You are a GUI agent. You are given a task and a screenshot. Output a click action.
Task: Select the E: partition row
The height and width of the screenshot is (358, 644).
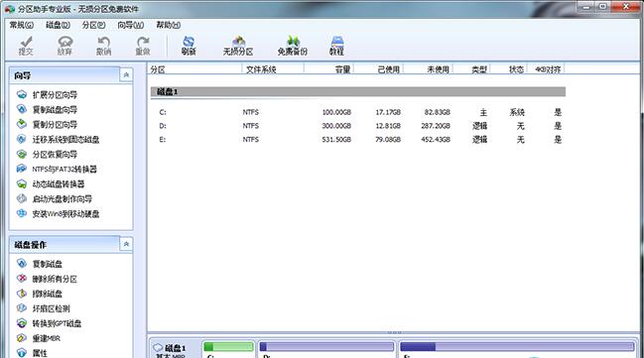(x=358, y=140)
